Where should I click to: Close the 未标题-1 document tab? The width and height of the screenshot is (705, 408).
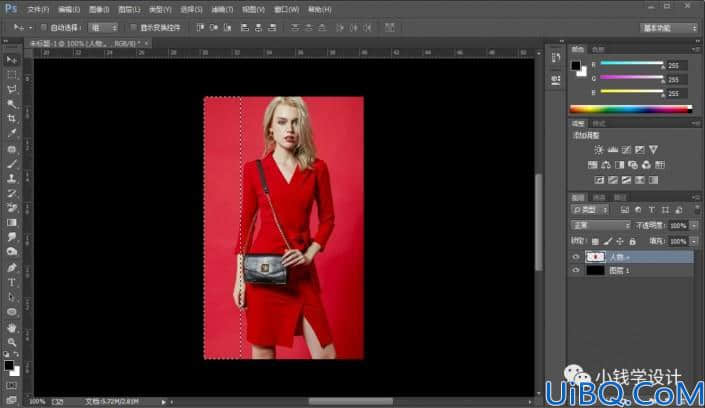point(147,44)
